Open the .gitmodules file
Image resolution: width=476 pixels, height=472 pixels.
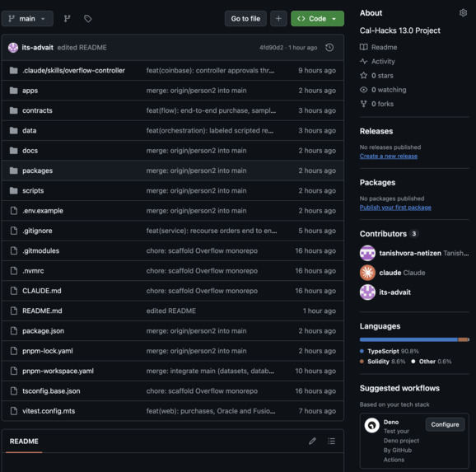point(40,251)
